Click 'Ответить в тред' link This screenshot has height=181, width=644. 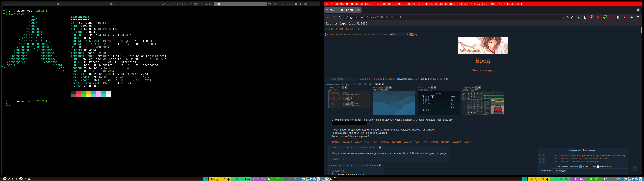point(483,70)
